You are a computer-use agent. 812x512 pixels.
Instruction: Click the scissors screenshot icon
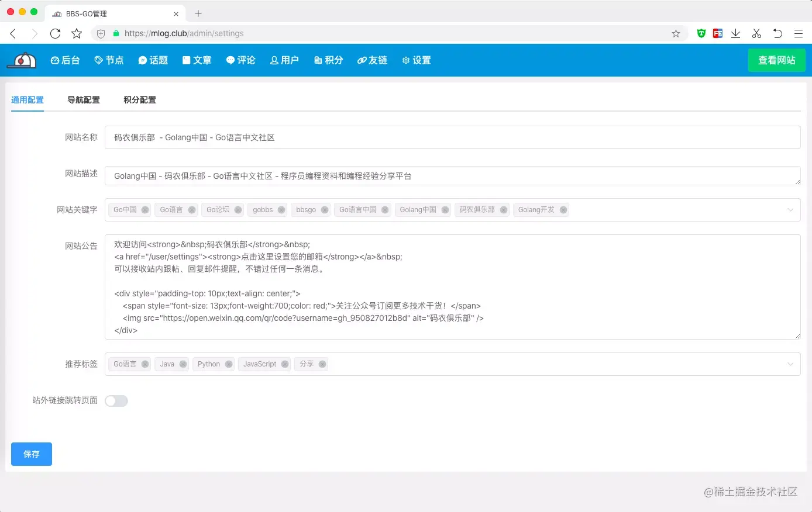coord(756,33)
